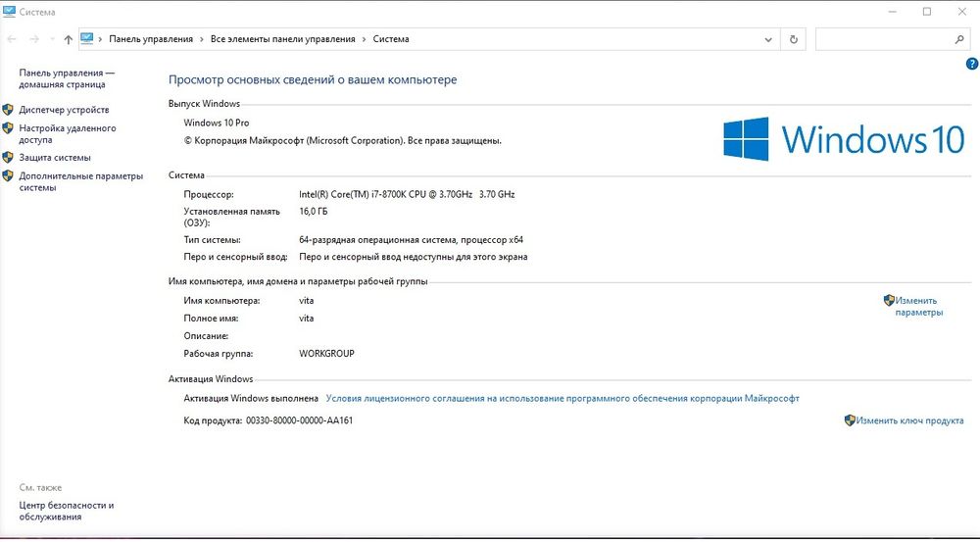This screenshot has height=542, width=980.
Task: Click shield icon next to Изменить ключ продукта
Action: [x=850, y=420]
